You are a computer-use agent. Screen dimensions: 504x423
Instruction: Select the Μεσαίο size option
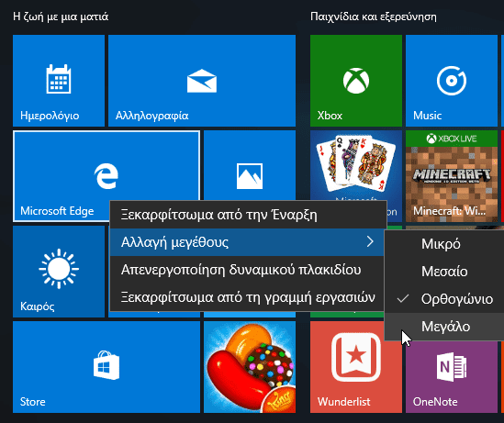(444, 272)
